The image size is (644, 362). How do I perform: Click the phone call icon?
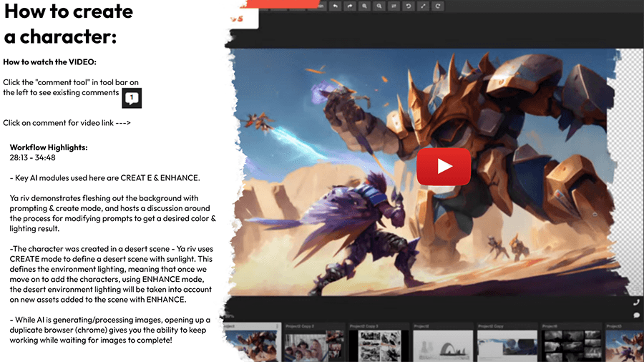pyautogui.click(x=636, y=303)
